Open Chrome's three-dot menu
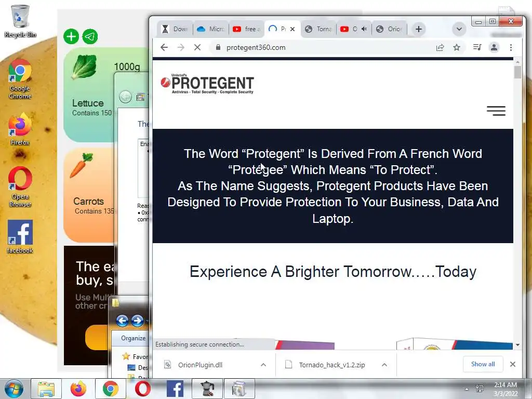This screenshot has height=399, width=532. pyautogui.click(x=511, y=47)
